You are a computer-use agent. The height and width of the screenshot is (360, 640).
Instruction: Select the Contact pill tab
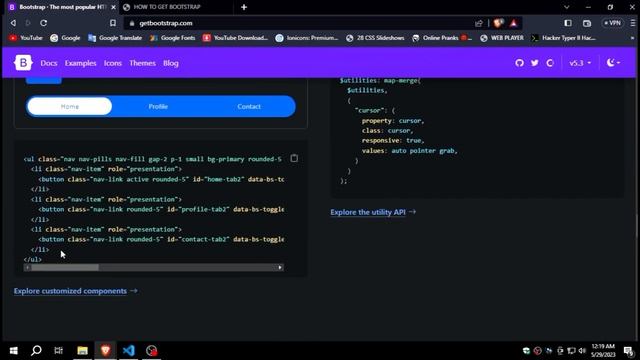click(249, 106)
